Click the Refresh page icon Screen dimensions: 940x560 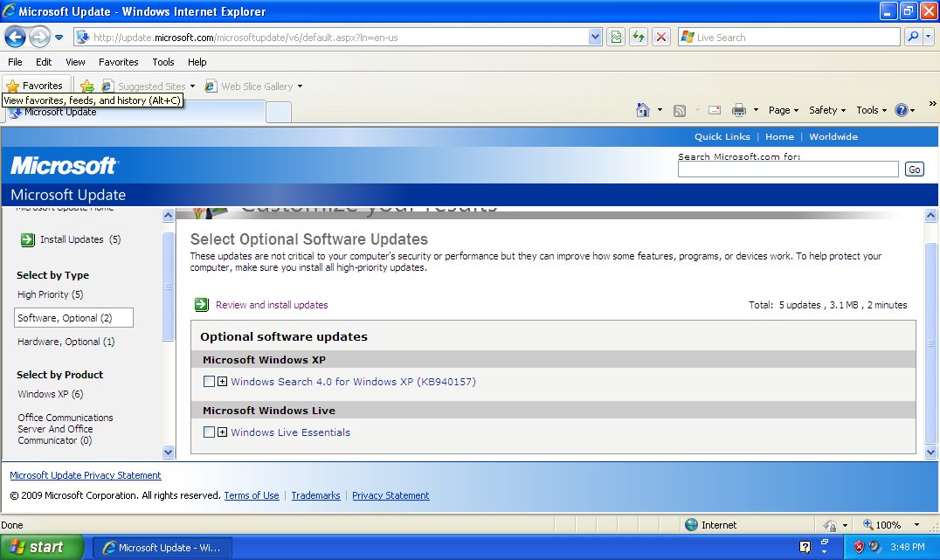click(x=639, y=38)
